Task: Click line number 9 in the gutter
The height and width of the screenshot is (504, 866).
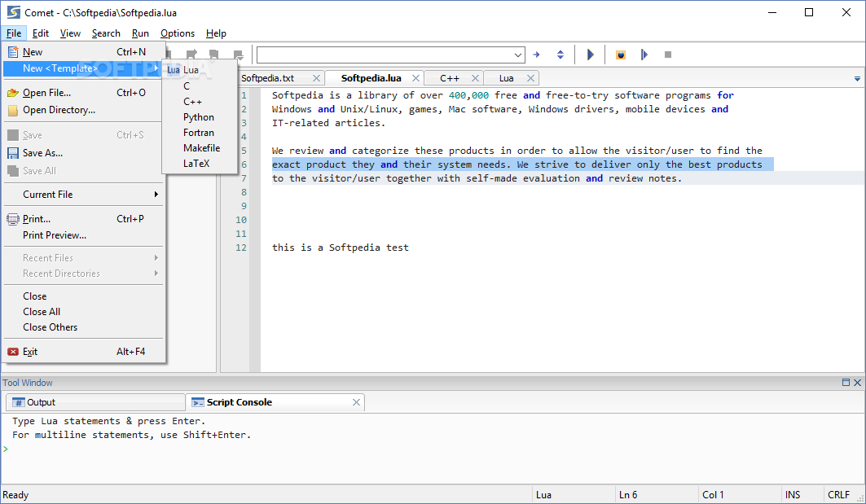Action: click(244, 207)
